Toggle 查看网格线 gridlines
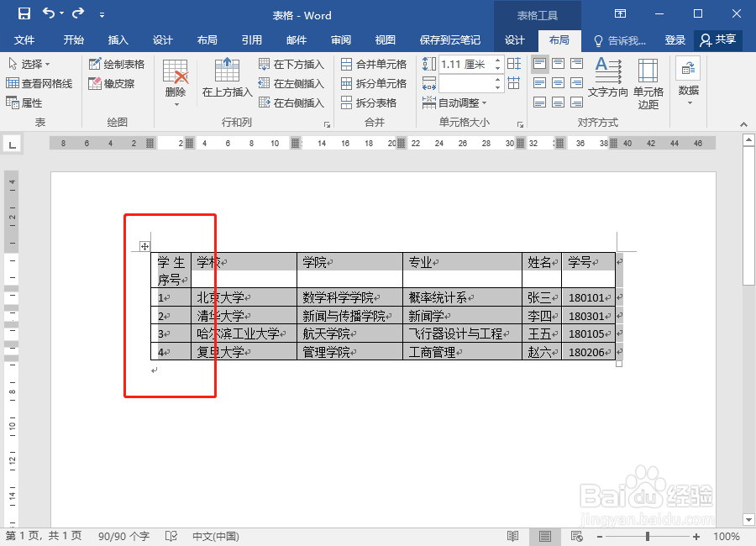This screenshot has width=756, height=546. 39,83
